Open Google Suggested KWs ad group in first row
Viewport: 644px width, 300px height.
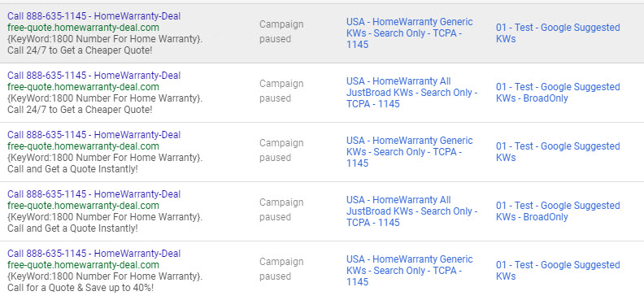pyautogui.click(x=558, y=33)
